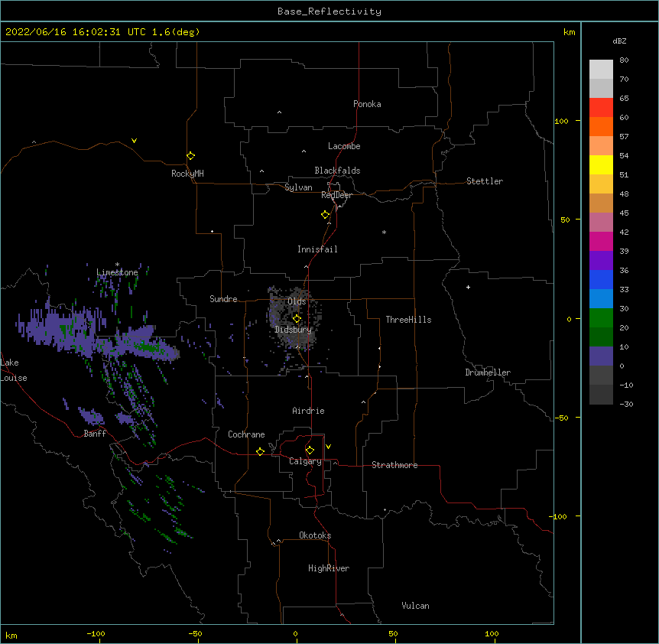
Task: Click the purple 10 dBZ color swatch
Action: pos(601,356)
